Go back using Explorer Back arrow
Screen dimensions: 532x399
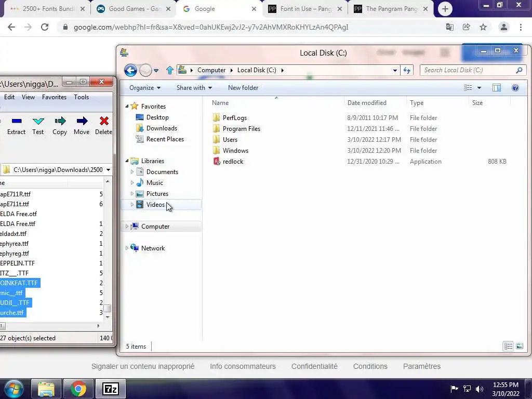[130, 70]
